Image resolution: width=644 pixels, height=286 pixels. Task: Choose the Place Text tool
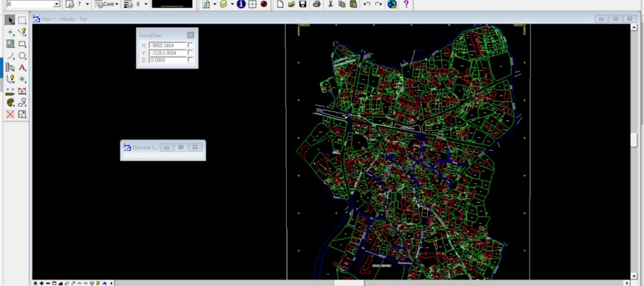(x=22, y=67)
